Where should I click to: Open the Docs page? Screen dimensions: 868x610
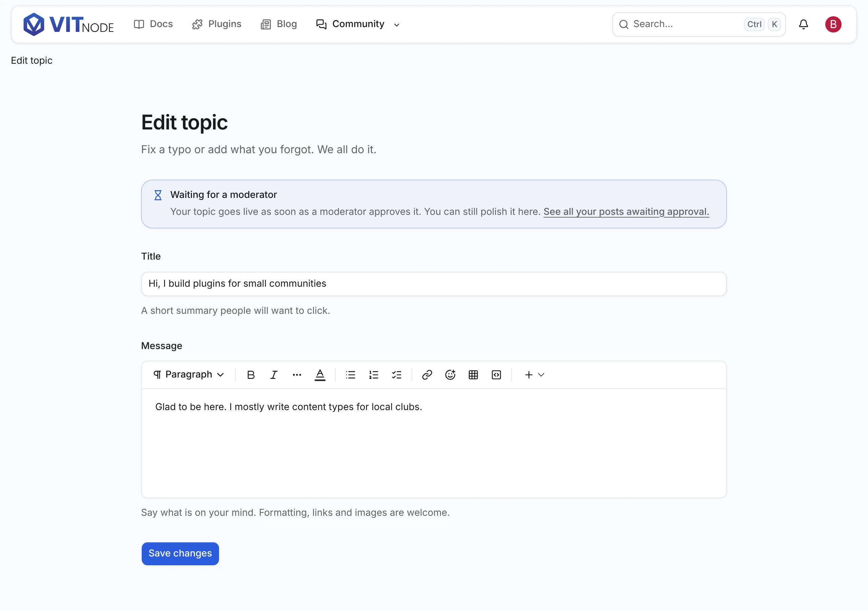coord(153,24)
